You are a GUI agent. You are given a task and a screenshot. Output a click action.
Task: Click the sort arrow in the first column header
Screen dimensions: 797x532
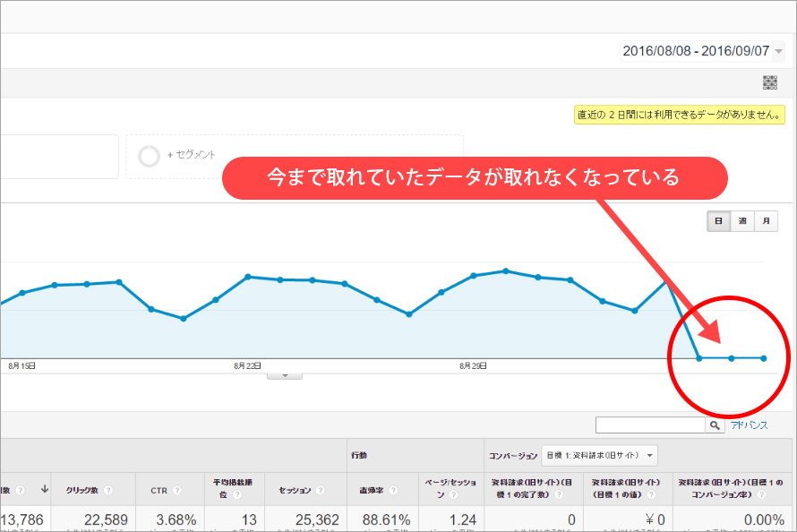(x=45, y=489)
